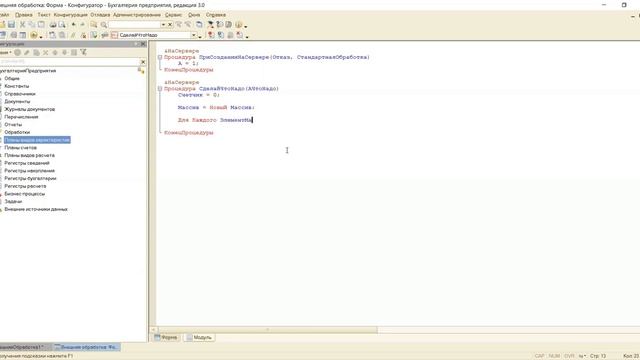Click the Start debugging icon

point(34,35)
